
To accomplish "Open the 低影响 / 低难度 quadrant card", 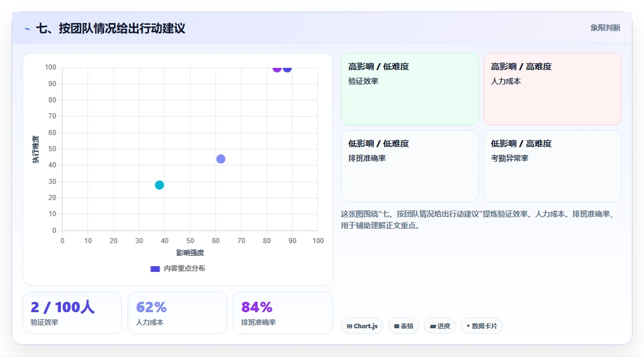I will coord(410,166).
